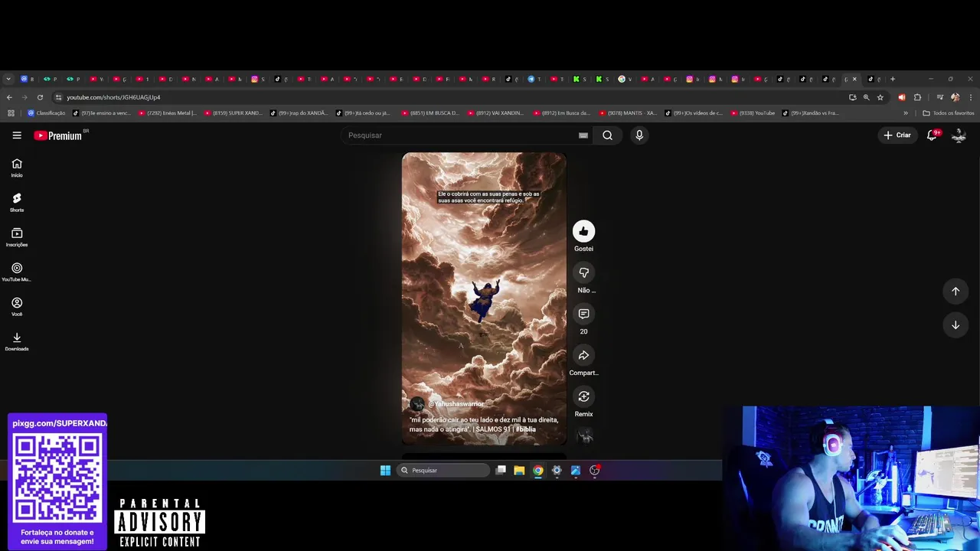Open Shorts in the YouTube sidebar
Image resolution: width=980 pixels, height=551 pixels.
(17, 202)
